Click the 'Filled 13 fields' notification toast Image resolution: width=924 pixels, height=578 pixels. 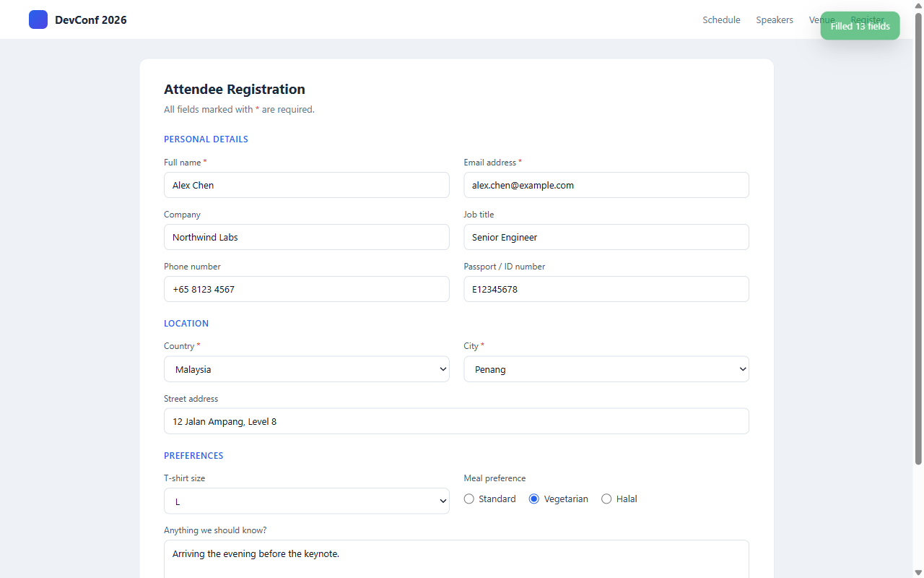860,26
